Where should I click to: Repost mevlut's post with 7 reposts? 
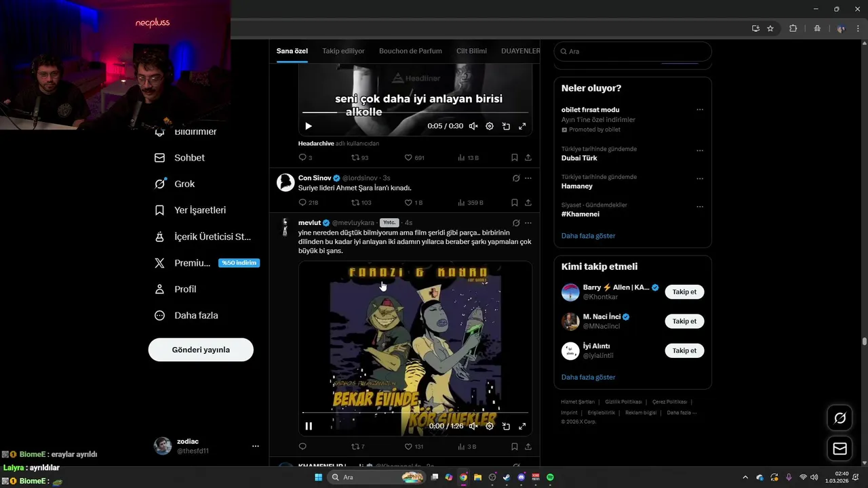[x=355, y=447]
